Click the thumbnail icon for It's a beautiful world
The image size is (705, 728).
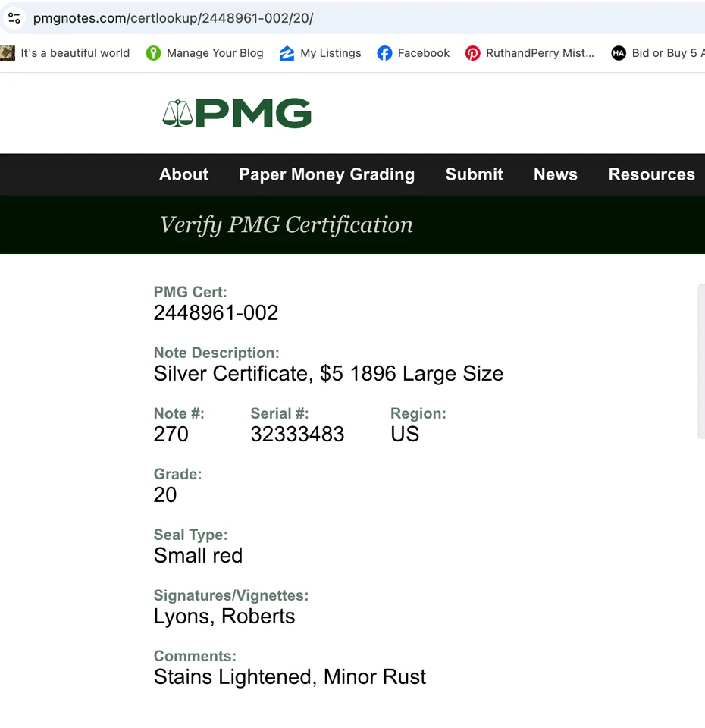click(x=8, y=53)
